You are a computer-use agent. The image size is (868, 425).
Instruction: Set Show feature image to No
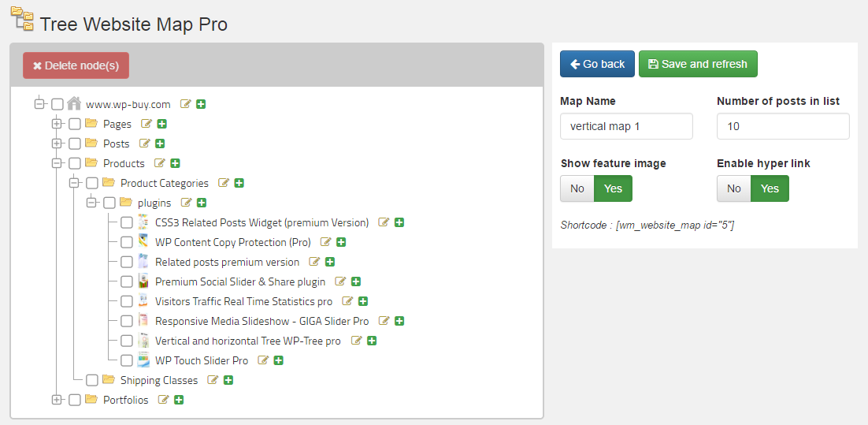(577, 188)
